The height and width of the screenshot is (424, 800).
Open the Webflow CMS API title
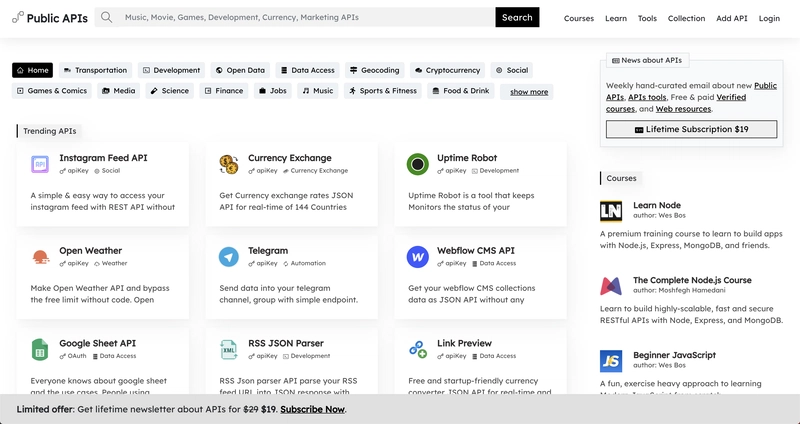(476, 251)
